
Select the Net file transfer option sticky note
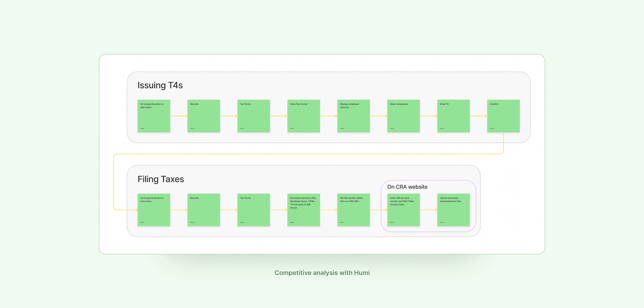(x=354, y=210)
